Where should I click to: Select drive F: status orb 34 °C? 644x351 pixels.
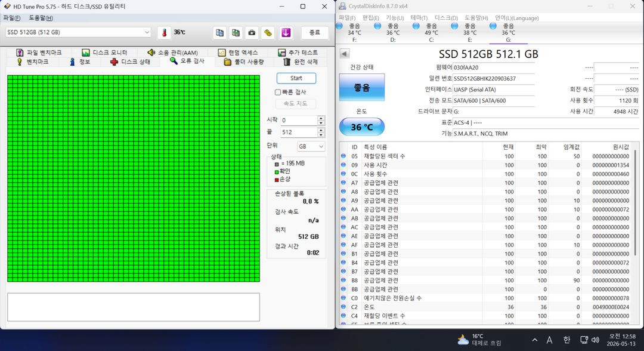339,26
